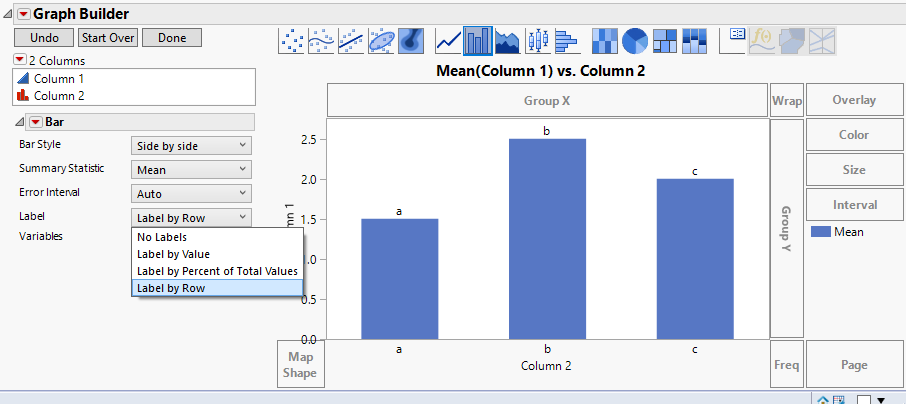The height and width of the screenshot is (404, 906).
Task: Select the Points scatter element icon
Action: [x=291, y=40]
